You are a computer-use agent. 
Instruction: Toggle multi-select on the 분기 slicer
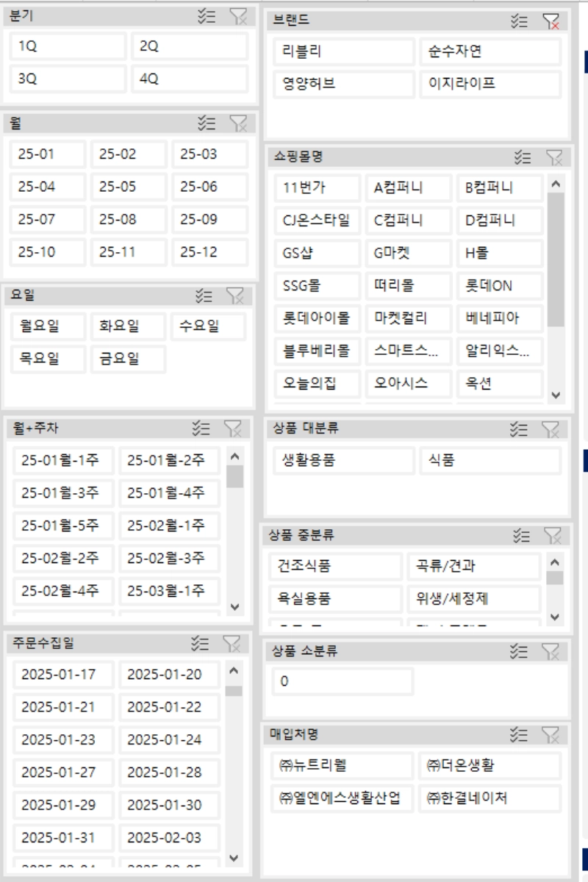207,17
